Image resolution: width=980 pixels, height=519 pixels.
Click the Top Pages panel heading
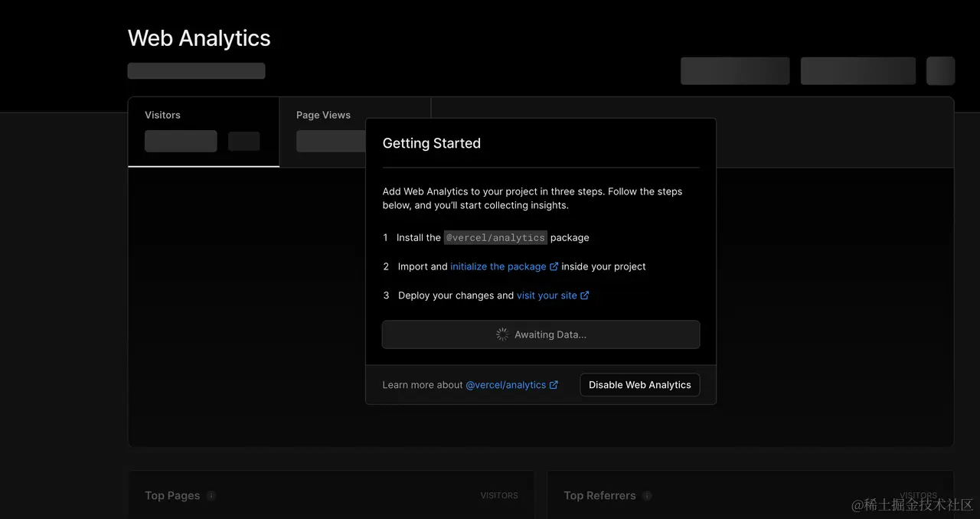pyautogui.click(x=172, y=495)
